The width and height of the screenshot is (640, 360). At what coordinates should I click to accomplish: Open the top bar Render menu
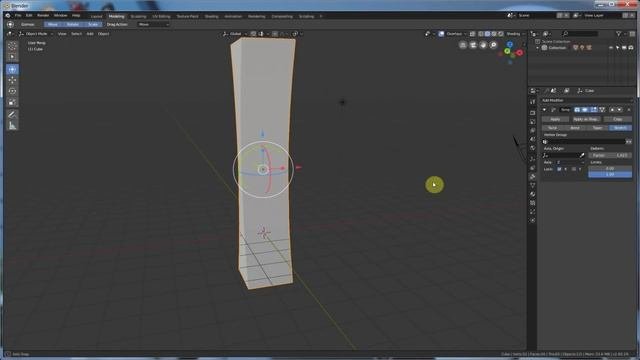[x=43, y=16]
